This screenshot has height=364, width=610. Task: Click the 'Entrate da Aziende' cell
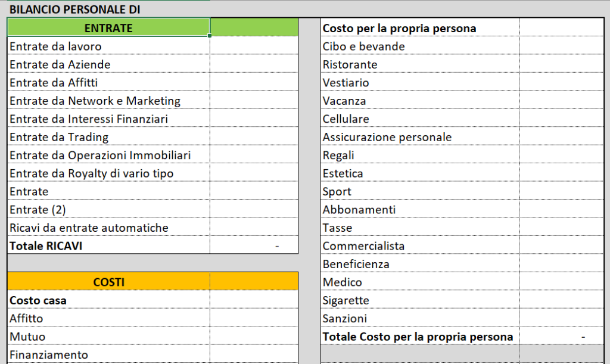[x=108, y=64]
